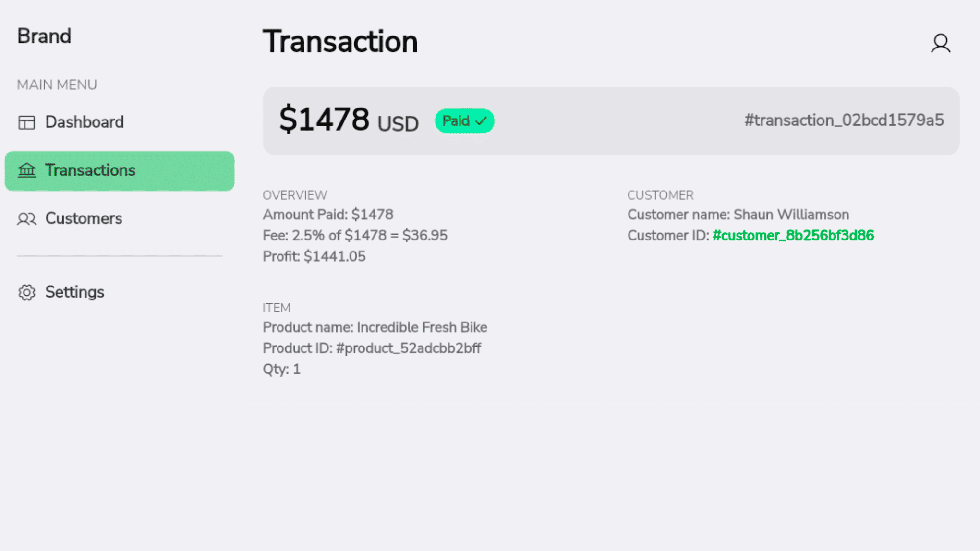Click the $1478 USD amount heading

click(x=349, y=120)
